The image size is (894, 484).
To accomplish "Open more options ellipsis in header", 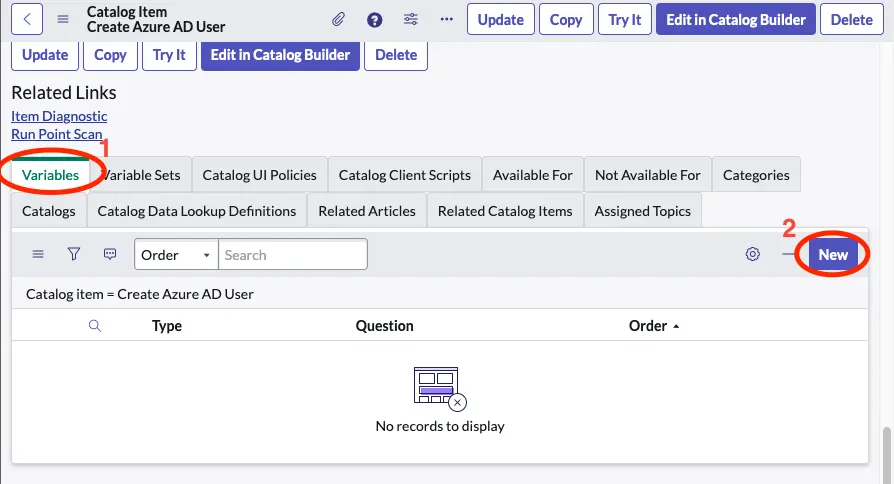I will click(446, 19).
